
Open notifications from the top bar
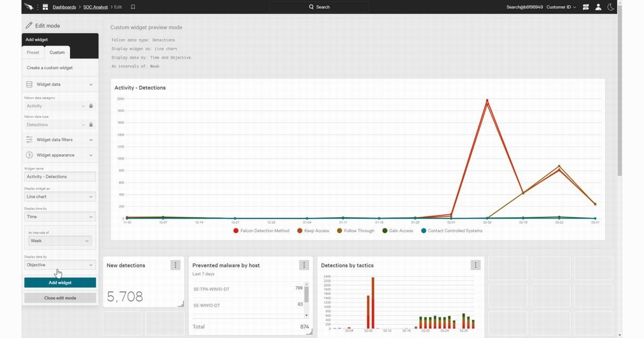[x=586, y=6]
